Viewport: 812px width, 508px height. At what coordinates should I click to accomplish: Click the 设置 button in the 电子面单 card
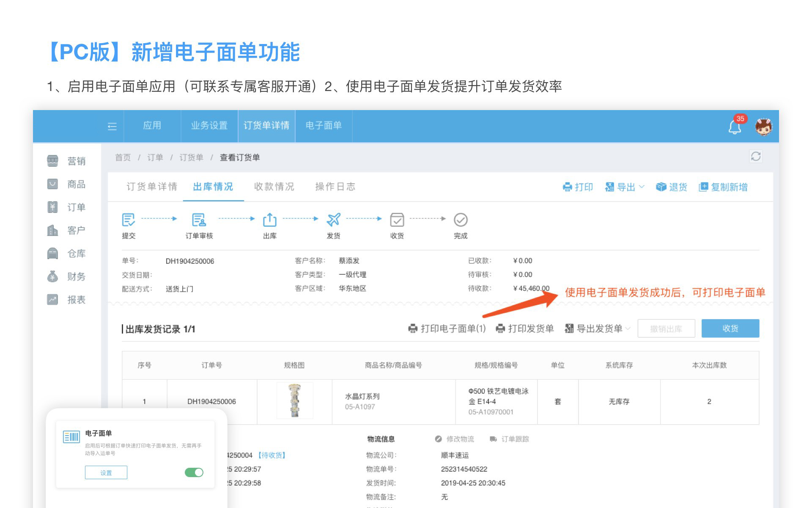pos(106,472)
